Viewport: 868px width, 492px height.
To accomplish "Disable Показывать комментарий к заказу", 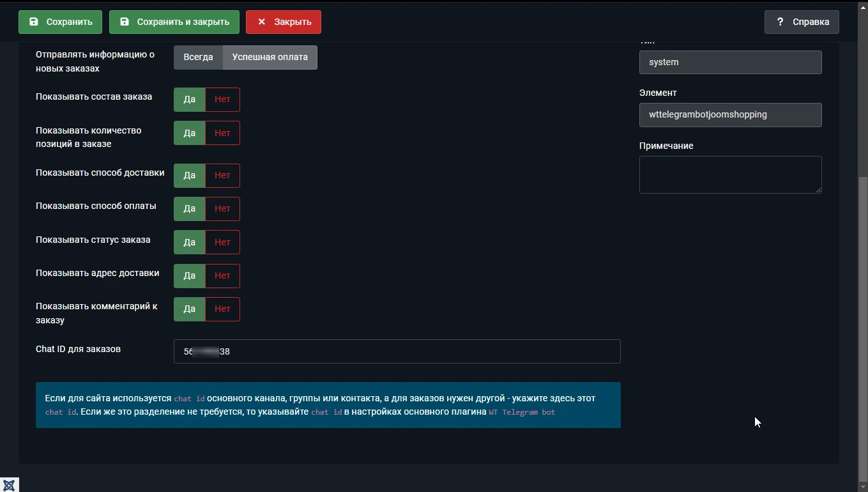I will point(223,309).
